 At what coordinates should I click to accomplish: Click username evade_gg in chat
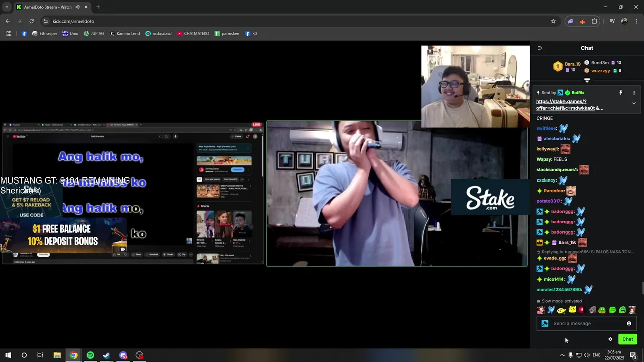click(x=554, y=258)
